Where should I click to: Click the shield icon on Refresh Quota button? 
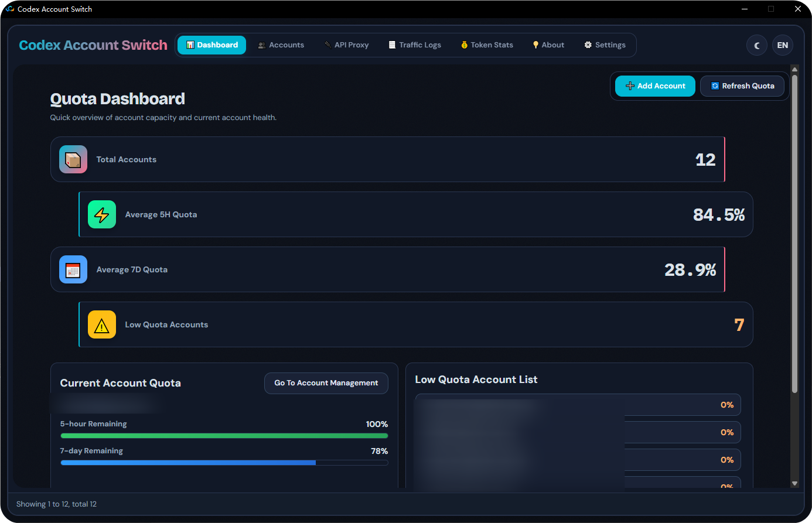(715, 86)
